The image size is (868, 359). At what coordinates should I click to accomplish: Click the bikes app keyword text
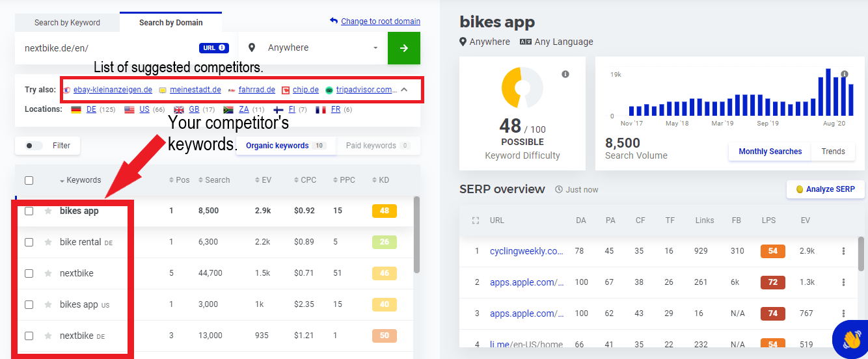(x=79, y=211)
